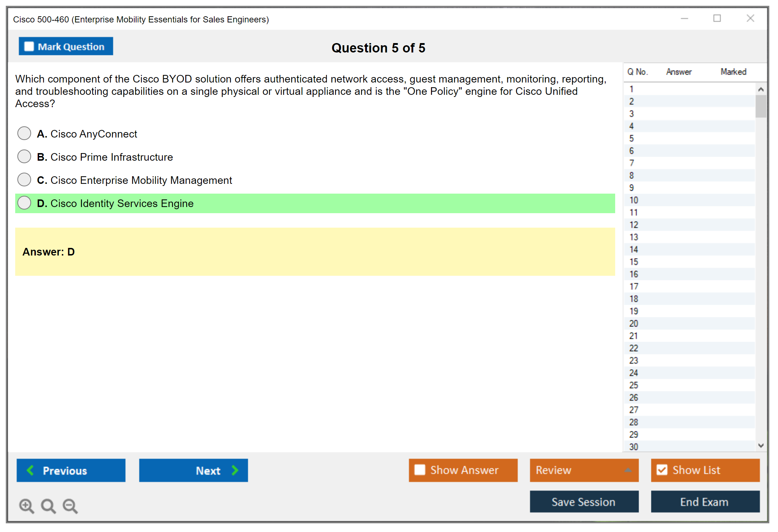Click the End Exam button

[705, 502]
